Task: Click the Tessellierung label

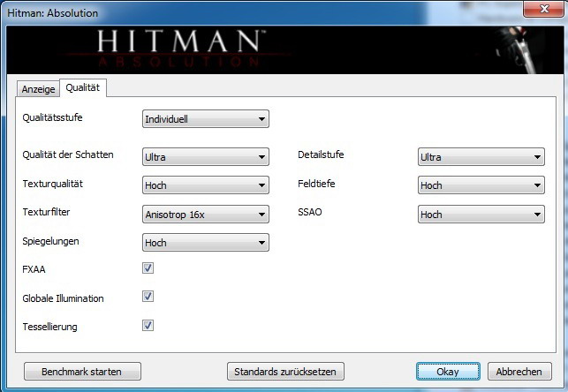Action: (x=49, y=327)
